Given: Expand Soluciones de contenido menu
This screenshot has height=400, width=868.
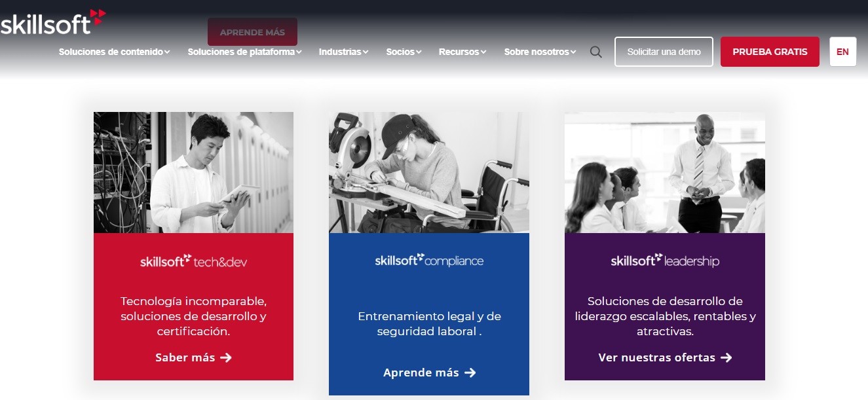Looking at the screenshot, I should coord(115,52).
